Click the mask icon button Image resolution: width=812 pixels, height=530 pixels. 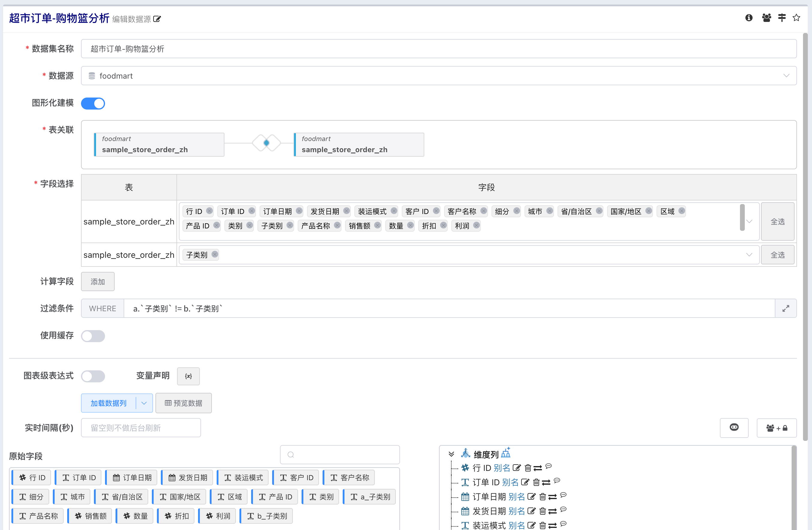734,428
